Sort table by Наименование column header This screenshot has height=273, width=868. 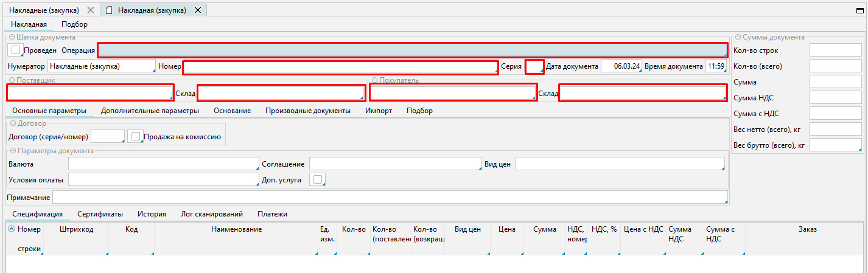point(236,229)
